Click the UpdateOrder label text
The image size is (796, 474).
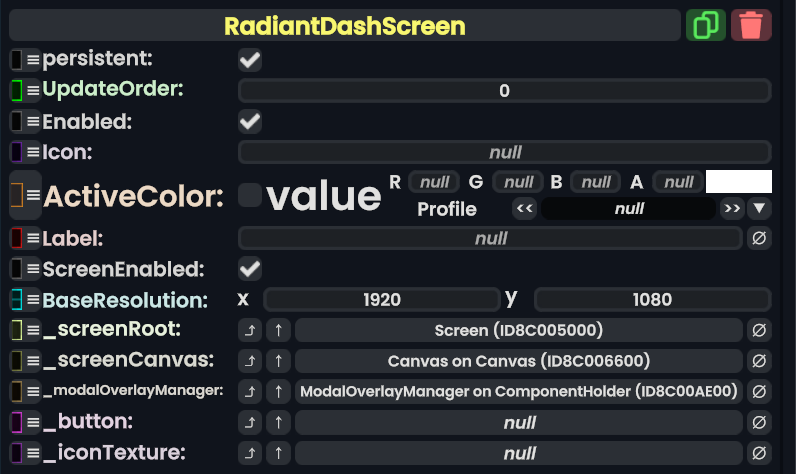113,89
